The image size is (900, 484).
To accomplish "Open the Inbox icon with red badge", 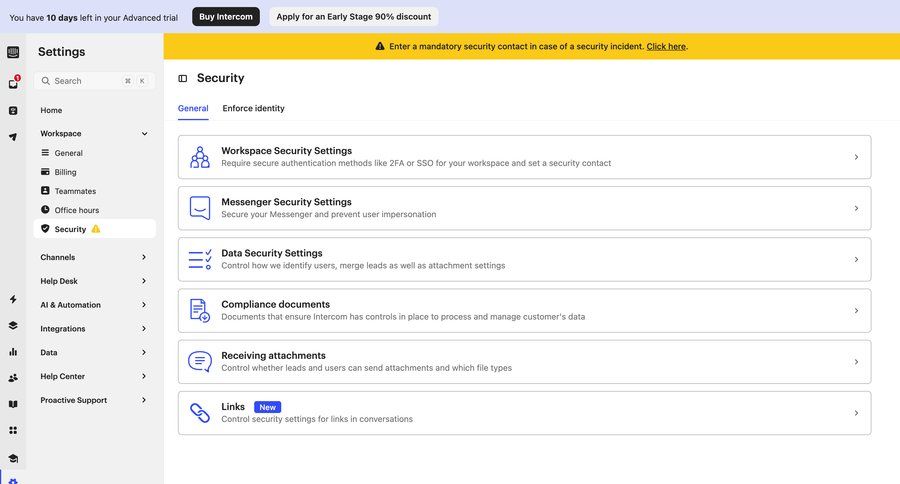I will click(x=13, y=83).
